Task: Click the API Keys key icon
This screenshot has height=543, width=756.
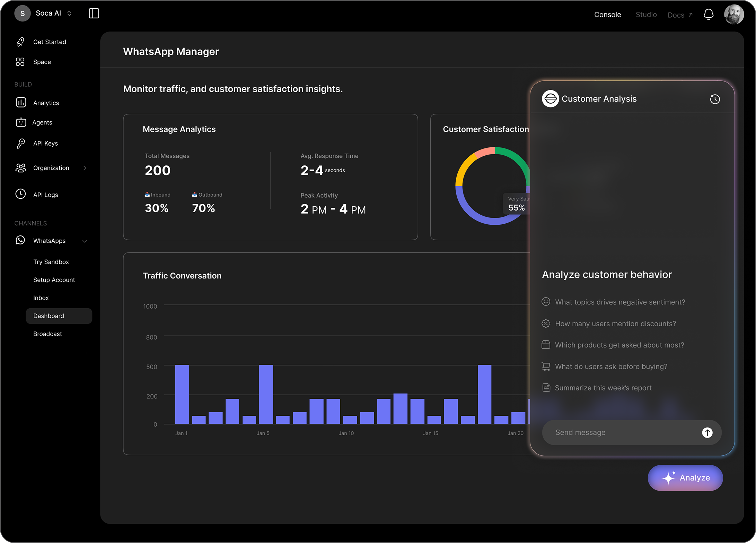Action: click(x=21, y=143)
